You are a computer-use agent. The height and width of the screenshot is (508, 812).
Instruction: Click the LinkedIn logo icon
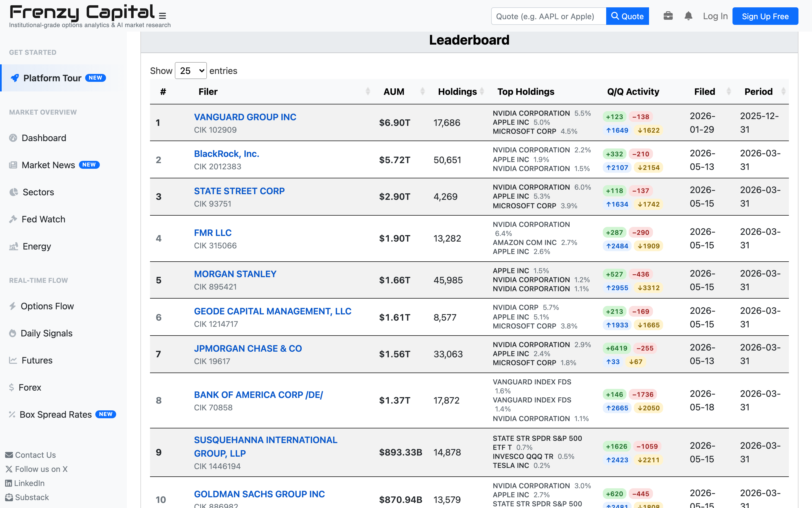click(x=8, y=483)
